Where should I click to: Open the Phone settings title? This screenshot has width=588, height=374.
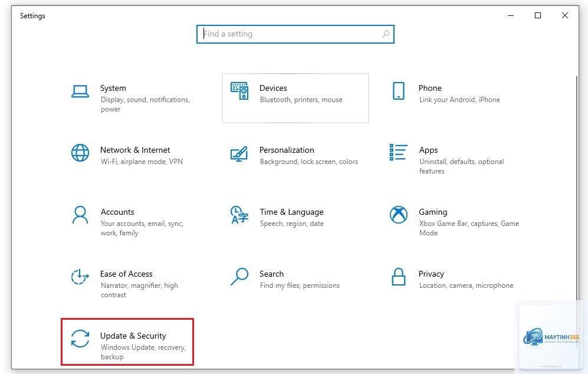click(x=430, y=88)
